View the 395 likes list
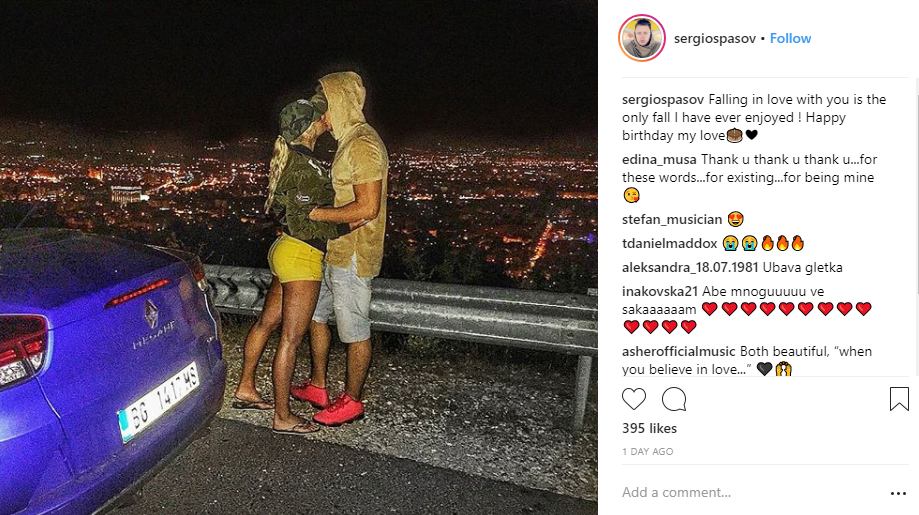This screenshot has width=919, height=515. [x=649, y=428]
